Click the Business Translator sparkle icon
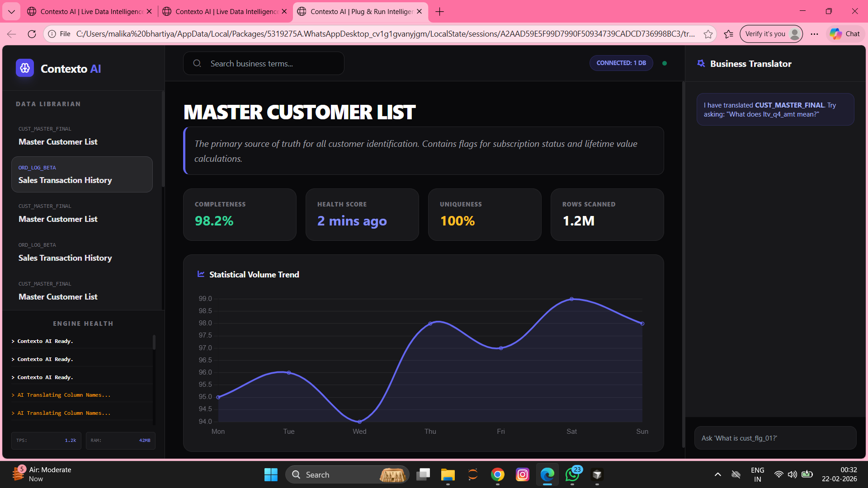 point(701,64)
